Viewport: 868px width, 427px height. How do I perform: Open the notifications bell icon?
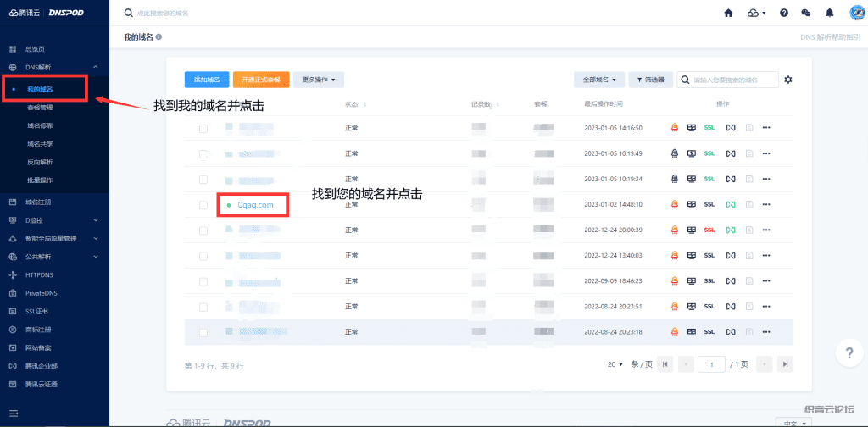830,13
